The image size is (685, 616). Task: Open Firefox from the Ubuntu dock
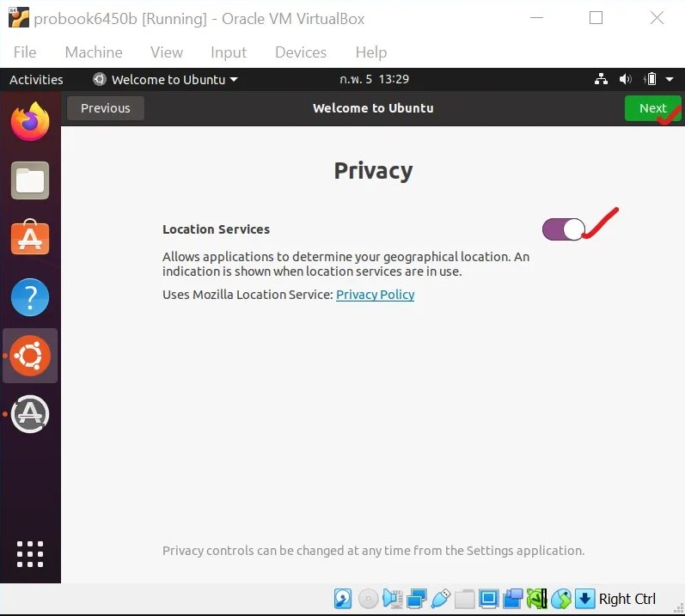(x=30, y=122)
